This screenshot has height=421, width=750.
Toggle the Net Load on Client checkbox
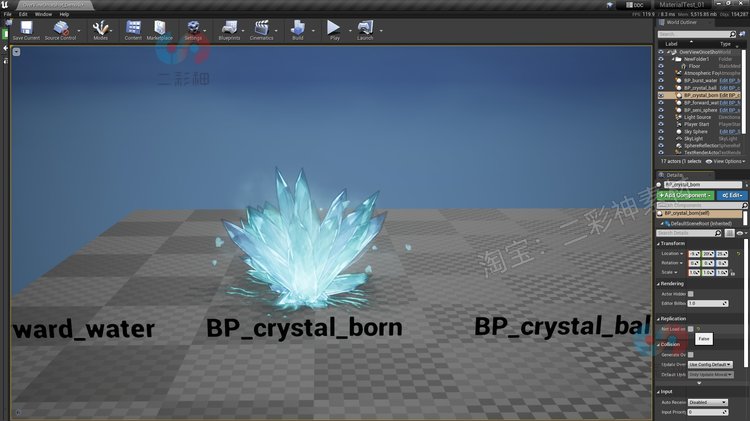point(690,329)
